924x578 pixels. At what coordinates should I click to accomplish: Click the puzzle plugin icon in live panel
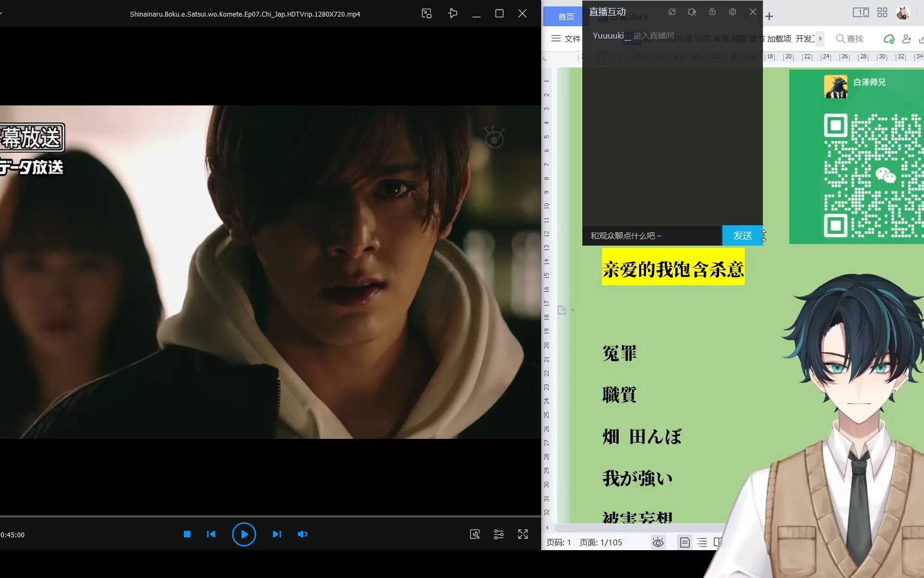click(x=692, y=12)
